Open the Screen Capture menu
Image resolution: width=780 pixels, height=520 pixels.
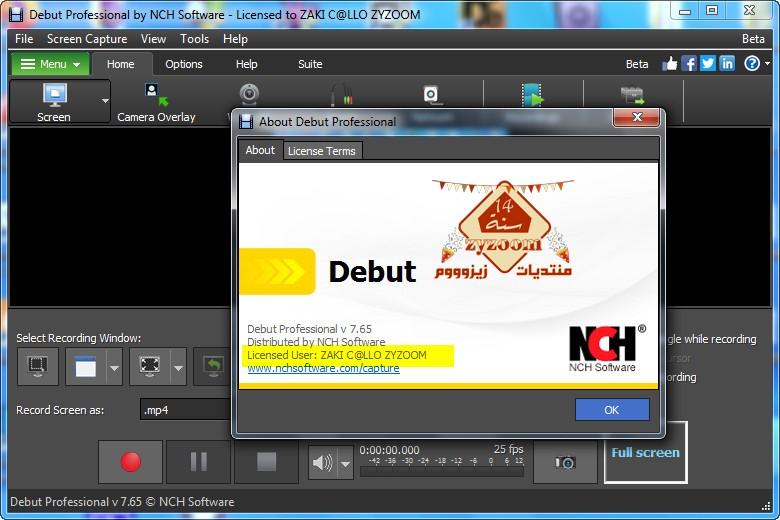87,39
